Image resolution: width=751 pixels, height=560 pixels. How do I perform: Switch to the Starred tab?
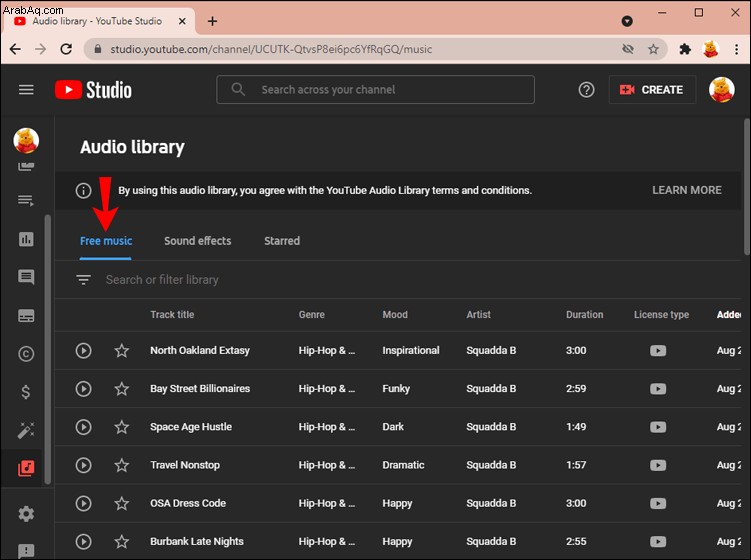(x=282, y=241)
